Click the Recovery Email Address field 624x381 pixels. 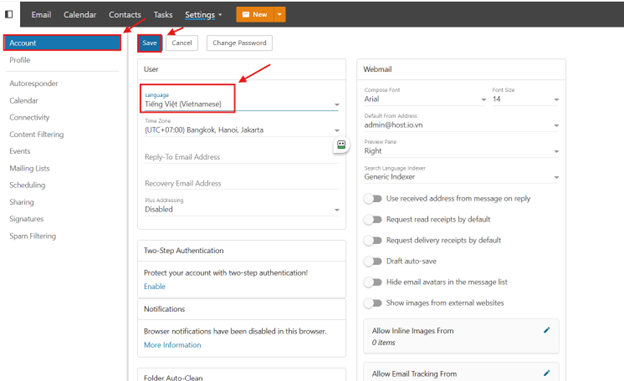pos(241,183)
